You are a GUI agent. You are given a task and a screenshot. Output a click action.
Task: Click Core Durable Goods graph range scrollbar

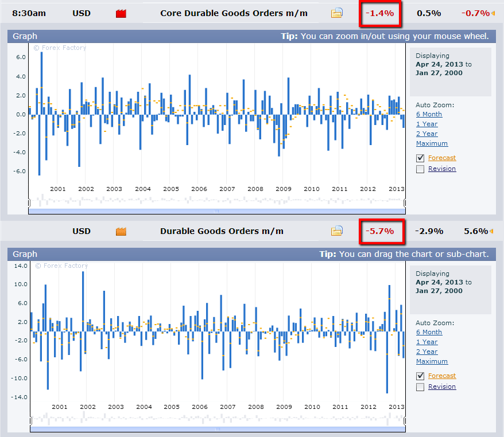pyautogui.click(x=217, y=211)
